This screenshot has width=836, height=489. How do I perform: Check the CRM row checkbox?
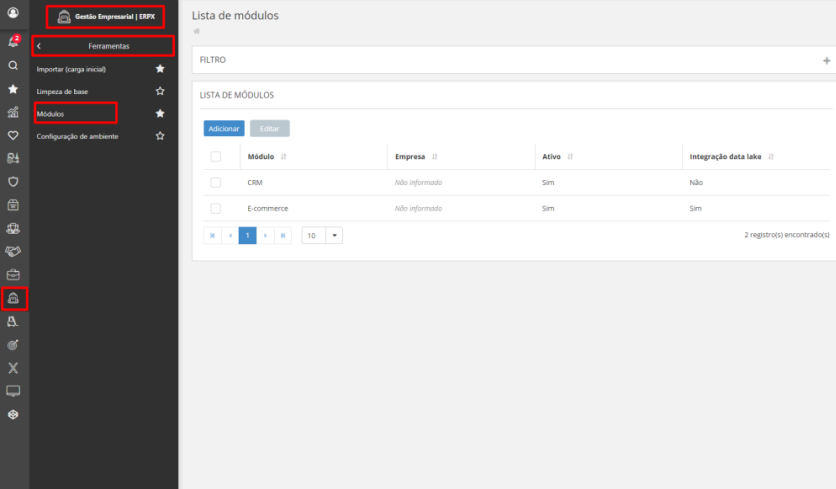(215, 182)
